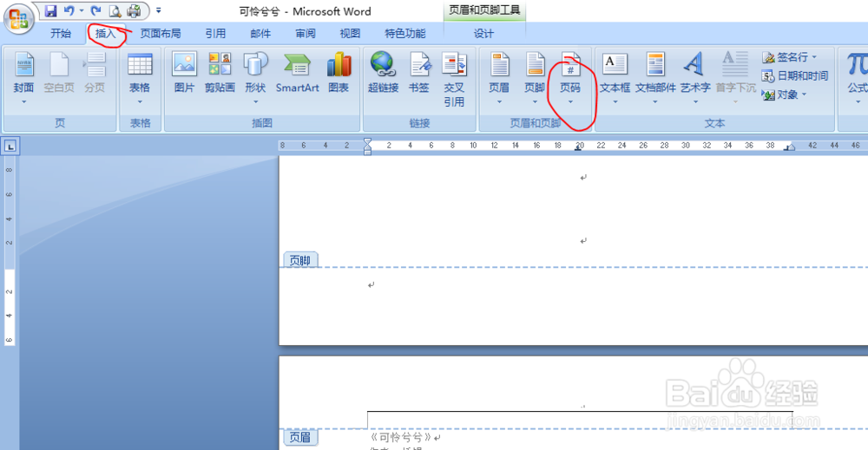Click quick print icon
The image size is (868, 450).
tap(134, 10)
